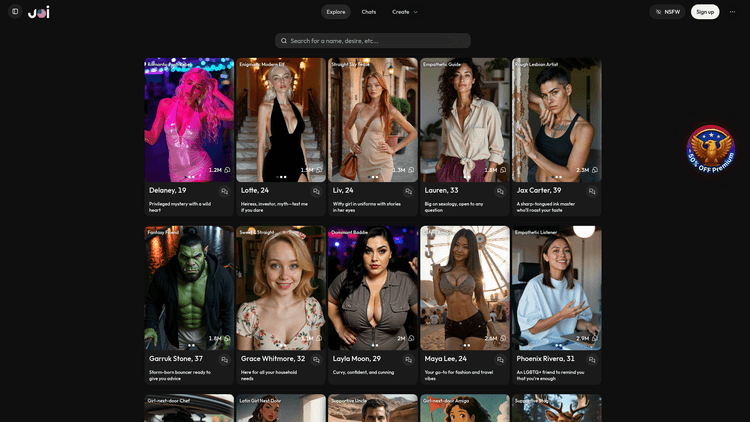Click the 50% OFF Premium badge
The image size is (750, 422).
pyautogui.click(x=711, y=149)
